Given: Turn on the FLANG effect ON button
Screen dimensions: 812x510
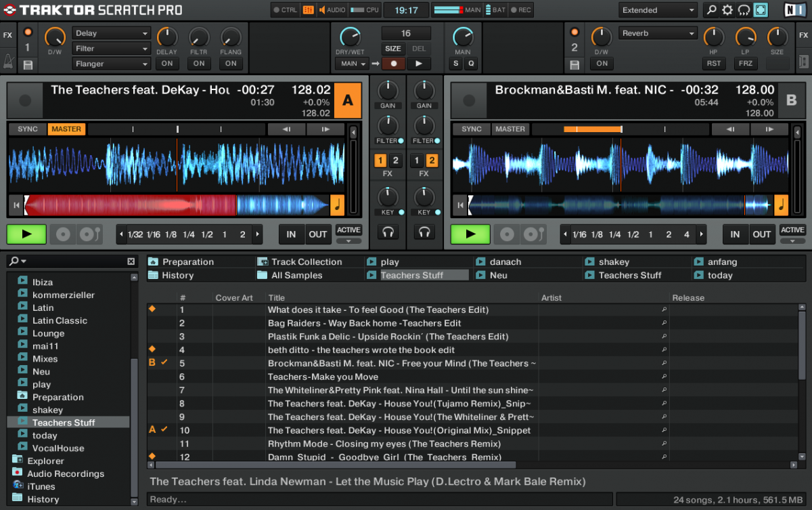Looking at the screenshot, I should [231, 64].
